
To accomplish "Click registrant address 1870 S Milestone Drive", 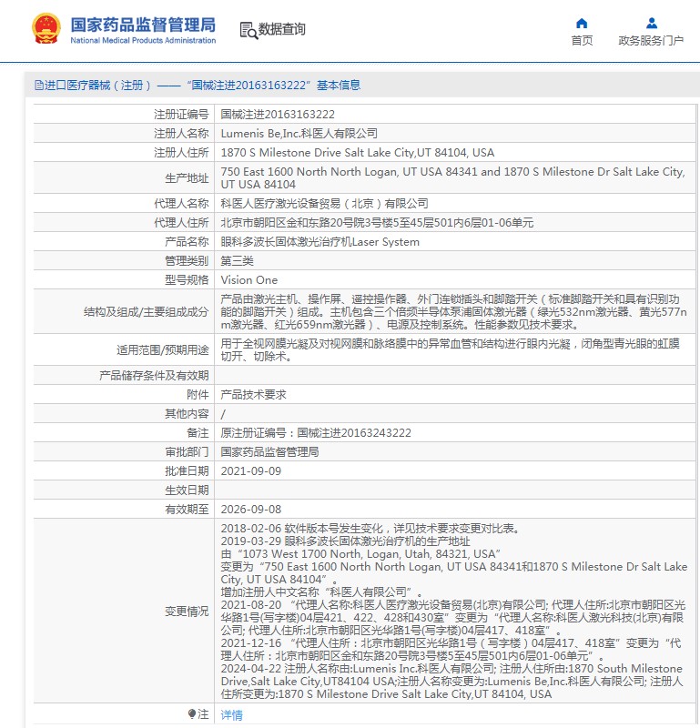I will pyautogui.click(x=358, y=152).
